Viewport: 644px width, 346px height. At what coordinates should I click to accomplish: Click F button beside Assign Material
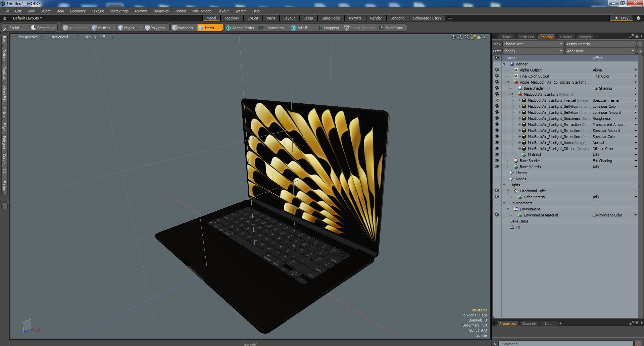click(640, 44)
